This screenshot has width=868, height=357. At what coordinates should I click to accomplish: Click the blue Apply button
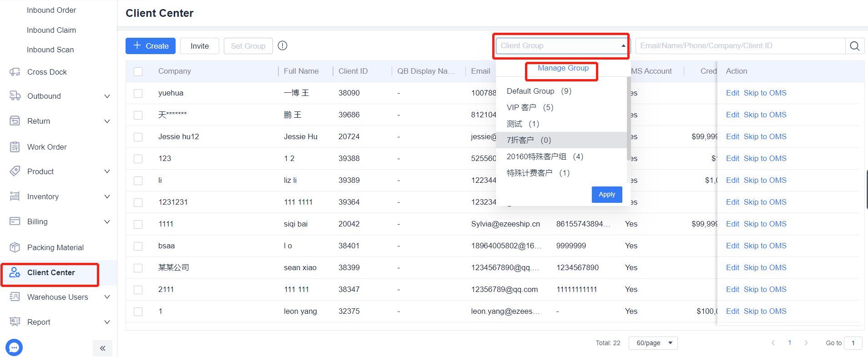click(607, 194)
